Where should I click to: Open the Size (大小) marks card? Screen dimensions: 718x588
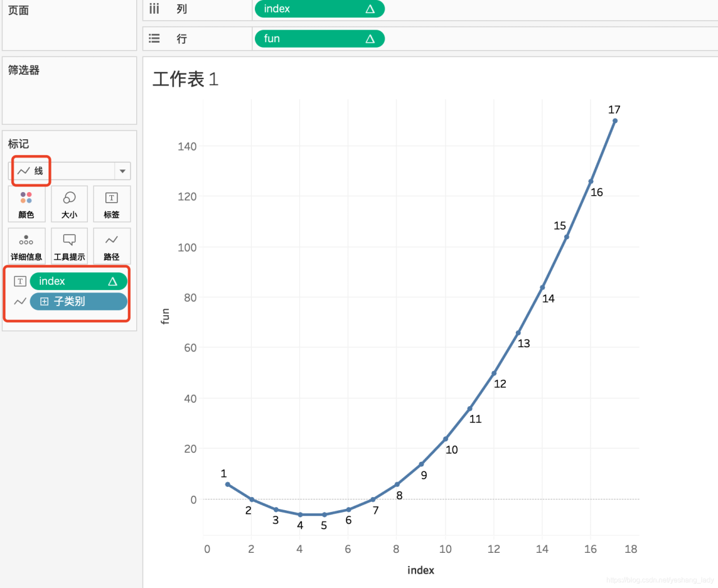pos(69,204)
